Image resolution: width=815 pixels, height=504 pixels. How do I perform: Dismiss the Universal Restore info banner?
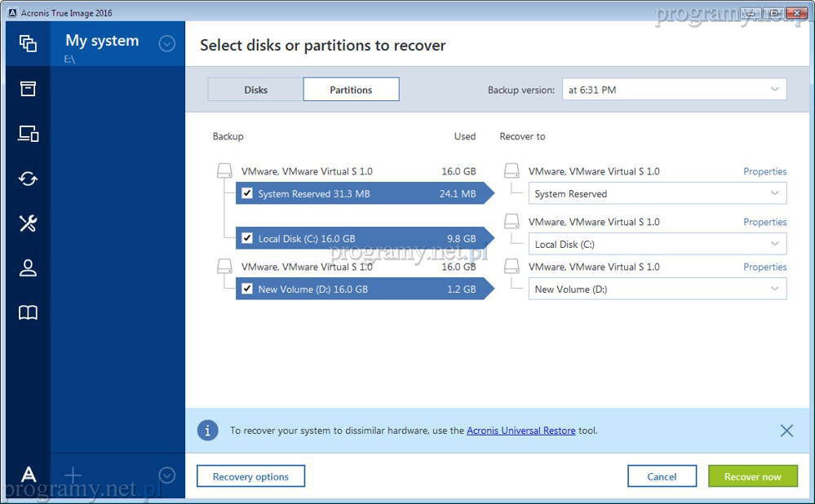pyautogui.click(x=786, y=431)
